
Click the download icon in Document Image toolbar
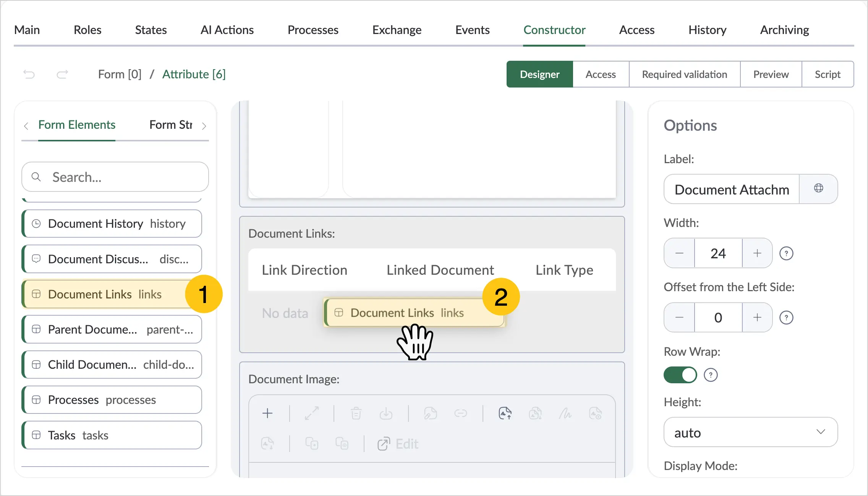pos(386,413)
